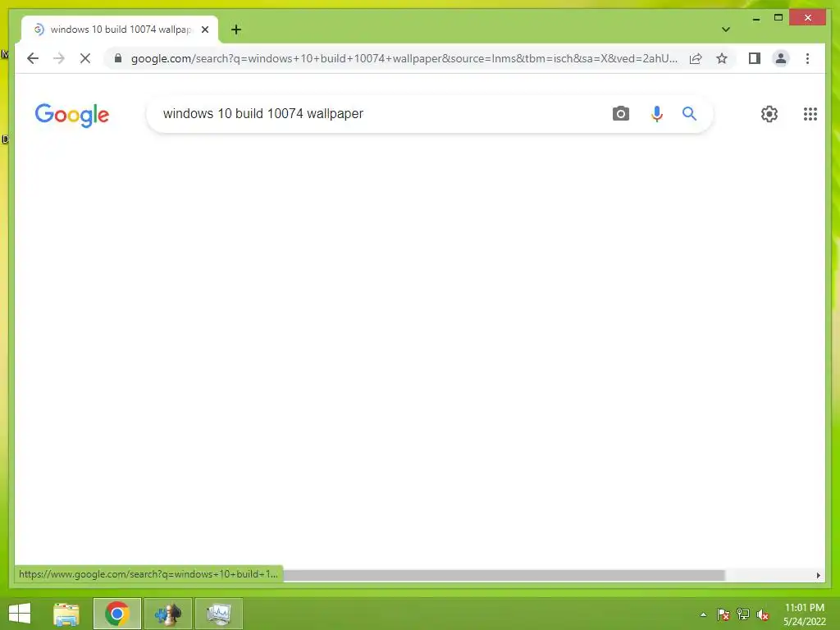This screenshot has height=630, width=840.
Task: Open Action Center flag icon
Action: [x=723, y=614]
